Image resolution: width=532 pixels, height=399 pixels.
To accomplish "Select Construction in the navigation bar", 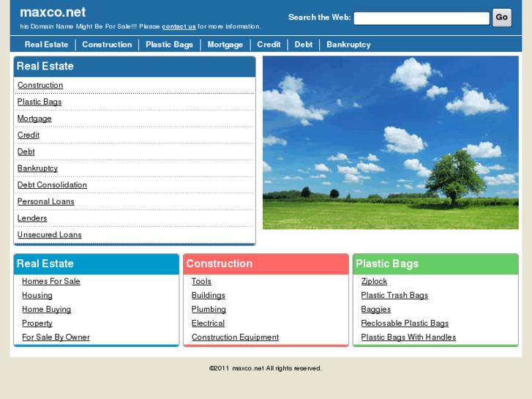I will [x=107, y=45].
